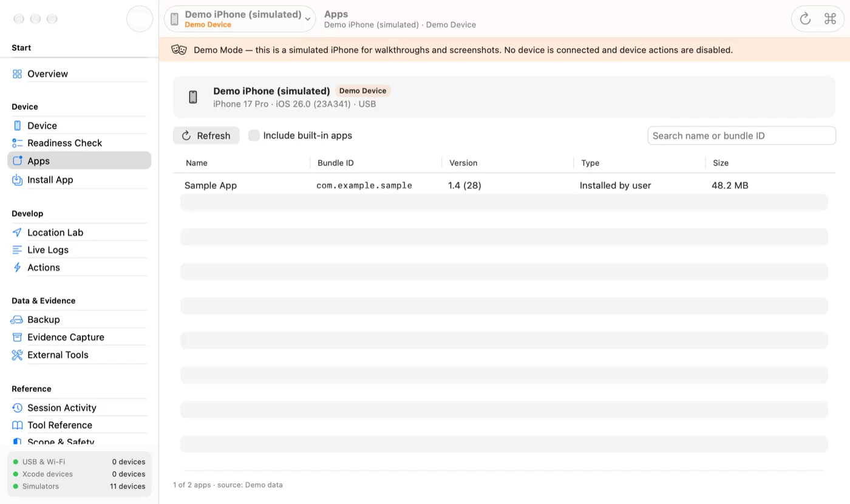Click the version value 1.4 (28)

click(x=464, y=185)
